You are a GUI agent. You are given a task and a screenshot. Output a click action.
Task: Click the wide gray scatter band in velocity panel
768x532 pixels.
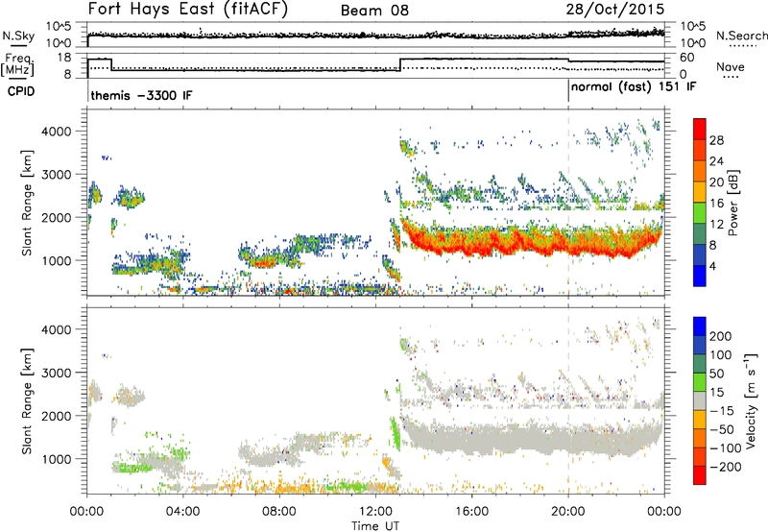click(532, 437)
